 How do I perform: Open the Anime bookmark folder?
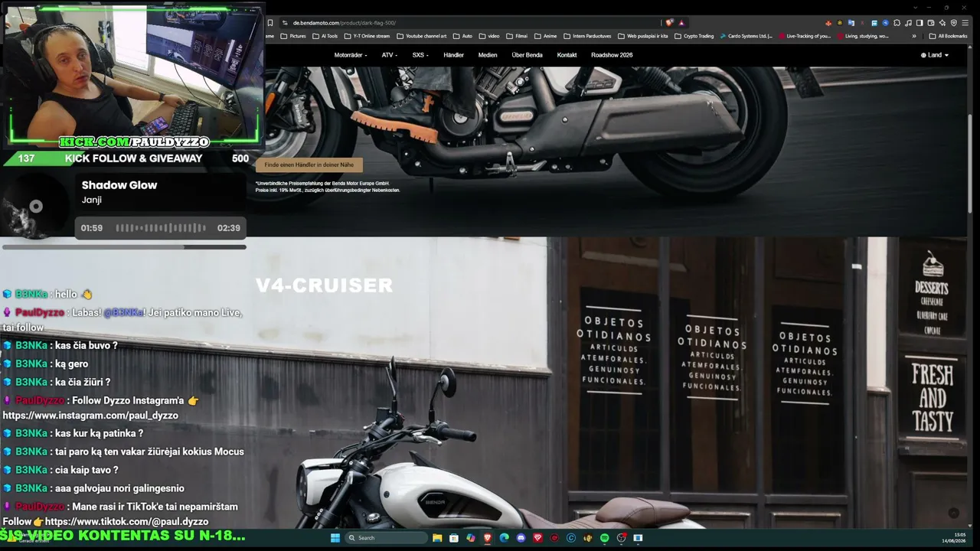pyautogui.click(x=545, y=36)
